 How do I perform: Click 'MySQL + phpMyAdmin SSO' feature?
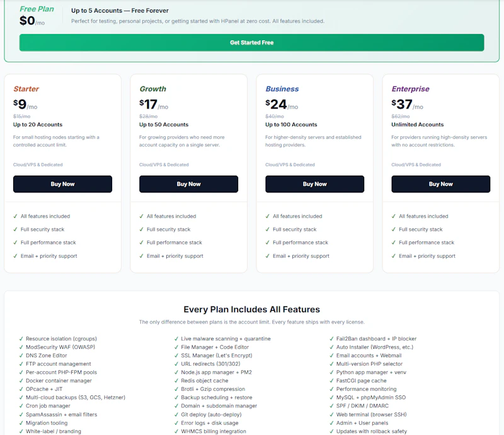point(371,397)
